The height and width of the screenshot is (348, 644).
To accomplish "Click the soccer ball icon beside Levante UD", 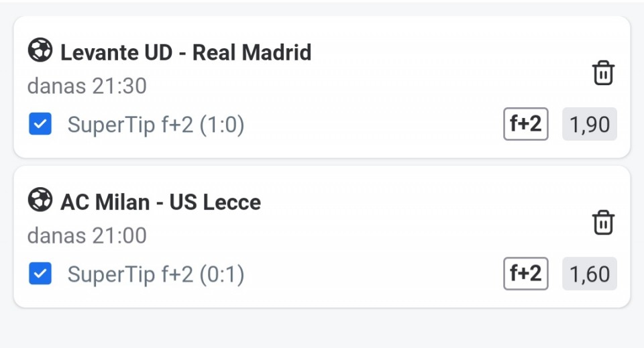I will point(40,51).
